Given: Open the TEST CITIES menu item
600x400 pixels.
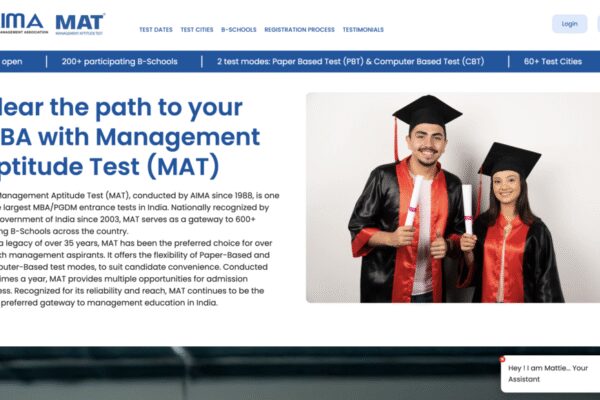Looking at the screenshot, I should click(x=197, y=29).
